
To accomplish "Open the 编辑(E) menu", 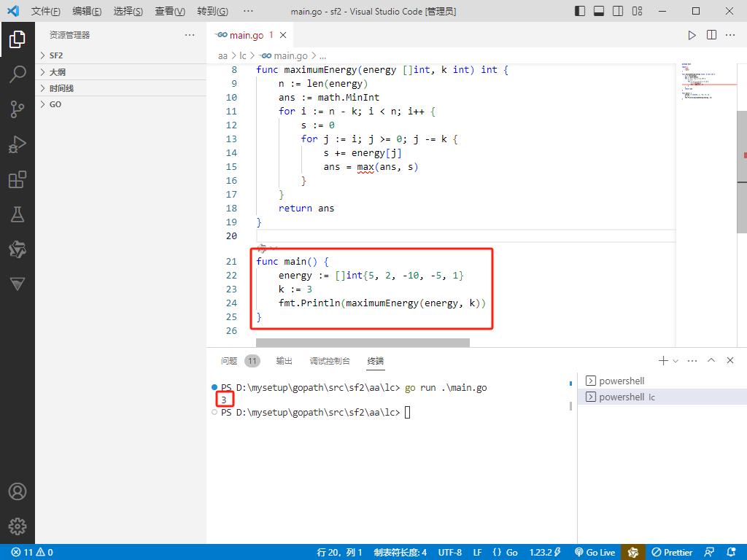I will point(87,11).
